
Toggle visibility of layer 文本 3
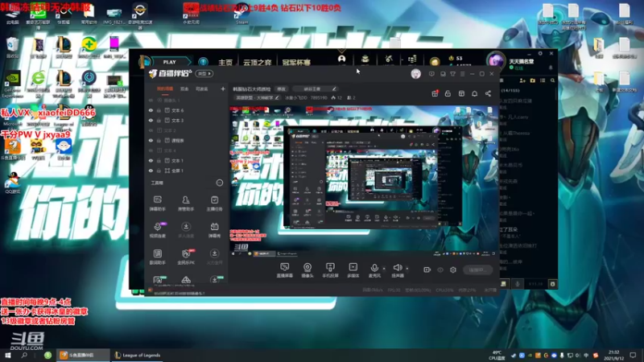(x=151, y=120)
